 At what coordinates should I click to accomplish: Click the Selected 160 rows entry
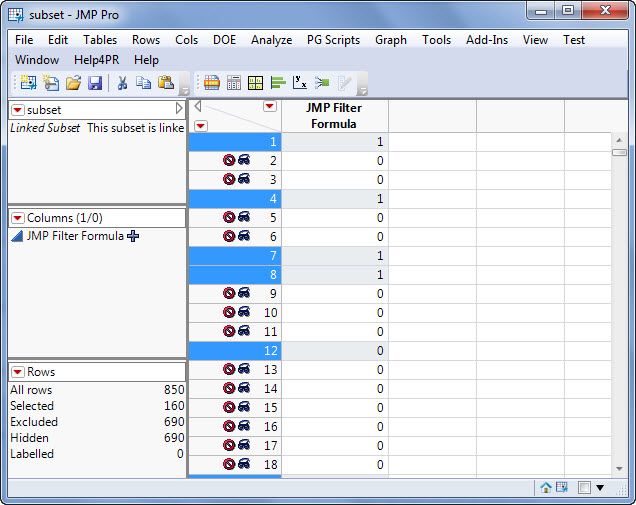click(x=97, y=406)
